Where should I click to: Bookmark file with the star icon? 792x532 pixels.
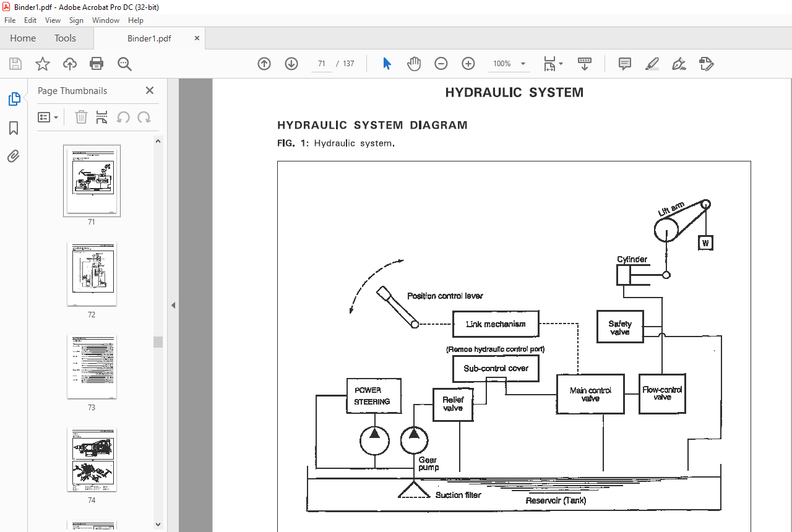coord(42,64)
